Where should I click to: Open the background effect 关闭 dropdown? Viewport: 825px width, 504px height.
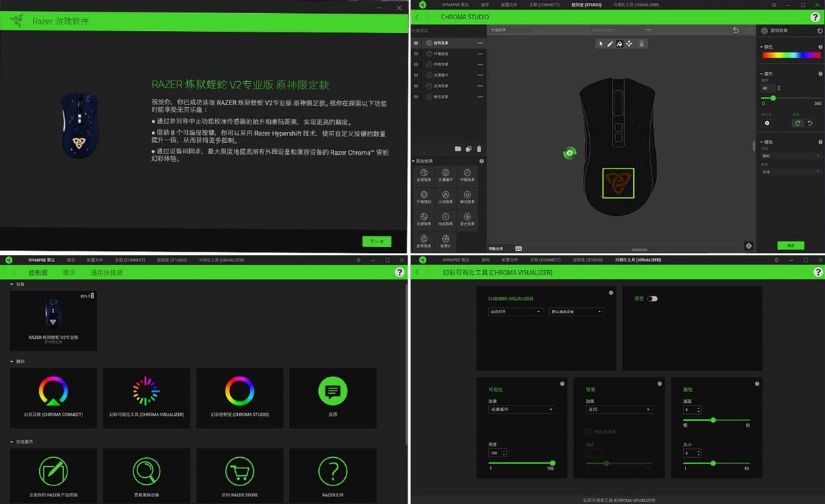[x=619, y=410]
